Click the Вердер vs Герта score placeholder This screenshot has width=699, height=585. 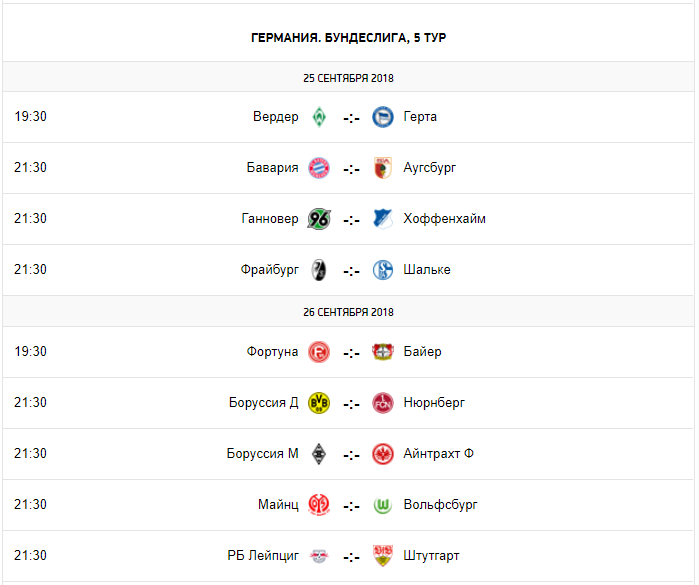[x=351, y=117]
